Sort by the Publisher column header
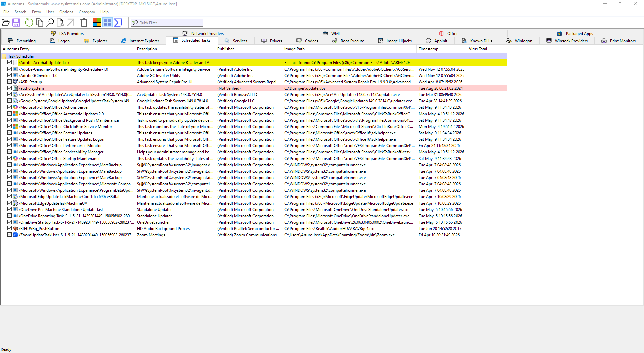The height and width of the screenshot is (353, 644). click(x=249, y=49)
